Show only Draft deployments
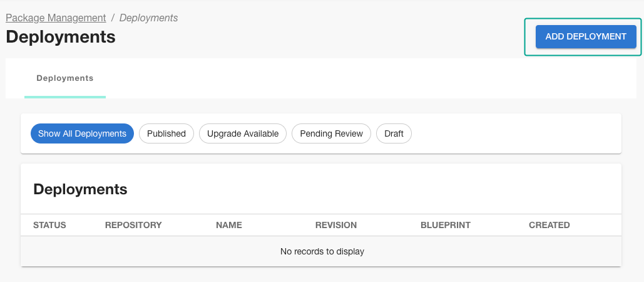 pyautogui.click(x=394, y=133)
